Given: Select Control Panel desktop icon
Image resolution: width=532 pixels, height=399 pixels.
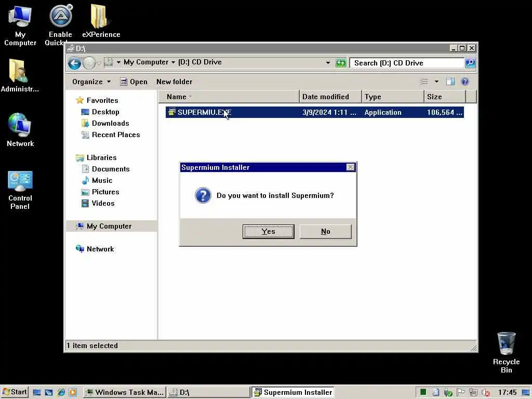Looking at the screenshot, I should click(x=20, y=190).
